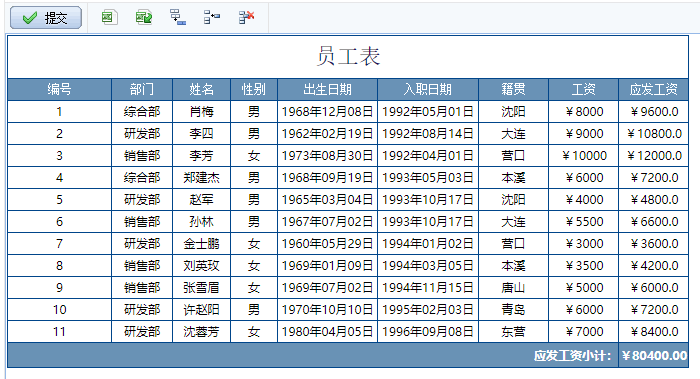Click 编号 cell 11

pos(59,332)
